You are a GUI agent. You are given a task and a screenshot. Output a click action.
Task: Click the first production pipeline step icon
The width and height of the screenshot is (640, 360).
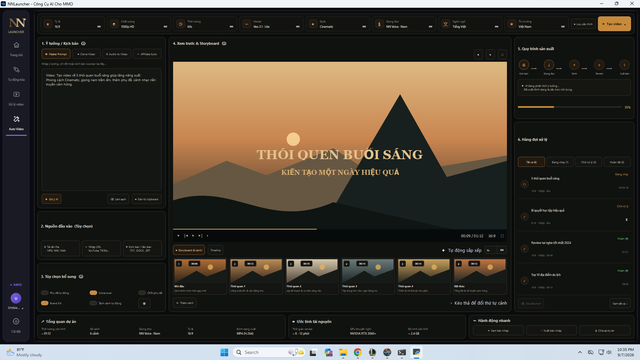coord(524,64)
